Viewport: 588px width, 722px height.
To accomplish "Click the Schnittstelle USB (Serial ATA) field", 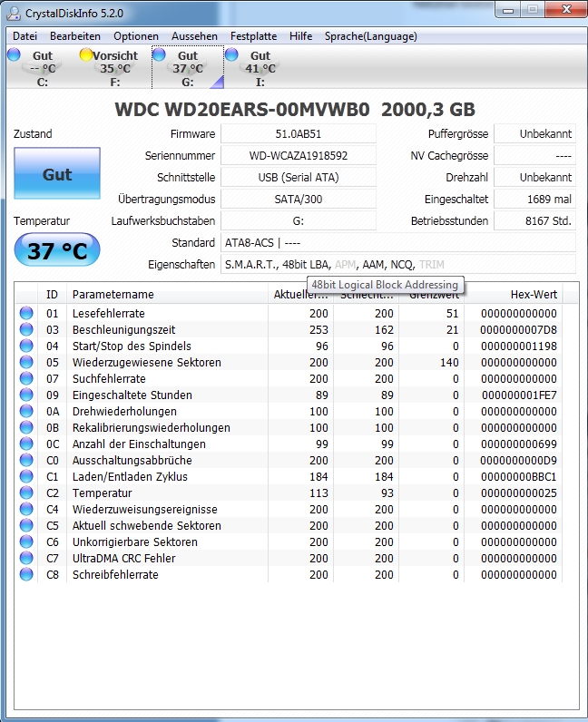I will pyautogui.click(x=299, y=177).
